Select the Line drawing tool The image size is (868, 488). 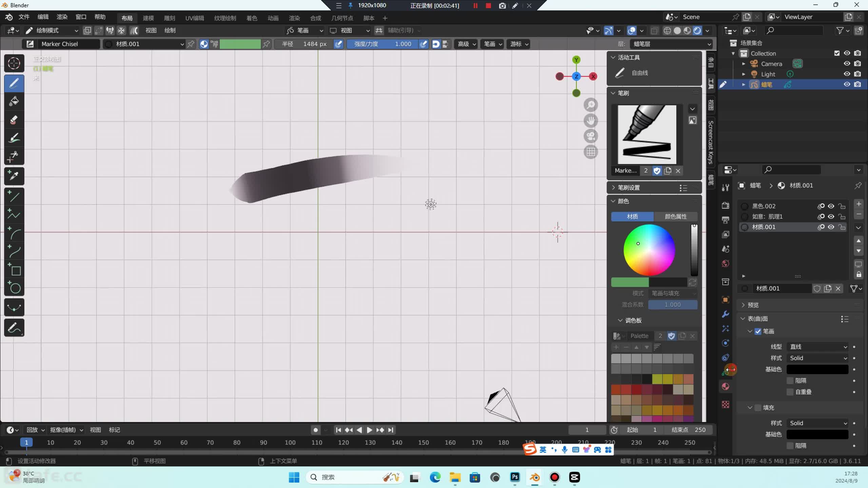coord(14,196)
